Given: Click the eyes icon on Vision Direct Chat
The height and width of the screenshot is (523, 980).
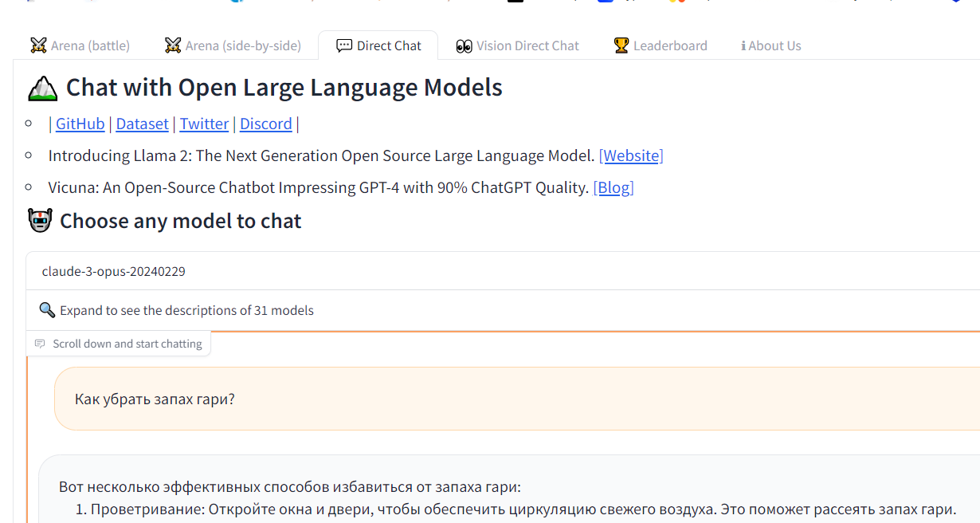Looking at the screenshot, I should pyautogui.click(x=465, y=46).
